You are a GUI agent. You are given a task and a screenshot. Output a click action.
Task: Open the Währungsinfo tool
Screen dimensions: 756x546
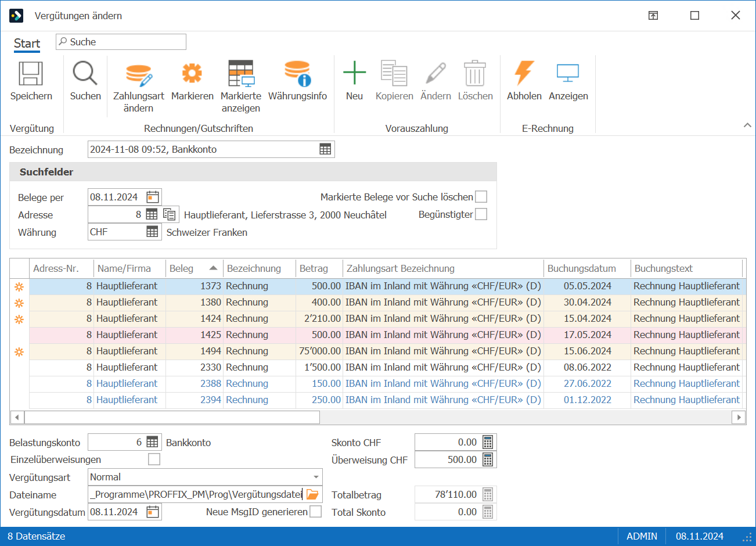point(297,74)
